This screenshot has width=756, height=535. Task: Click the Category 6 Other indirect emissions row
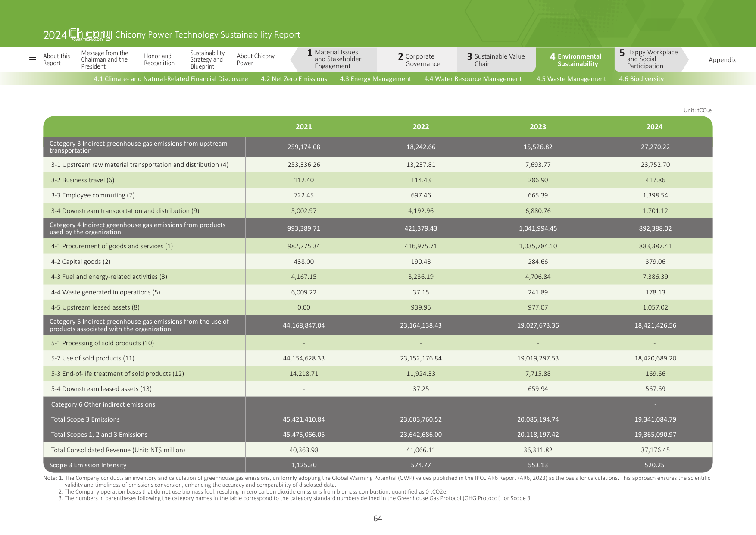pos(378,404)
